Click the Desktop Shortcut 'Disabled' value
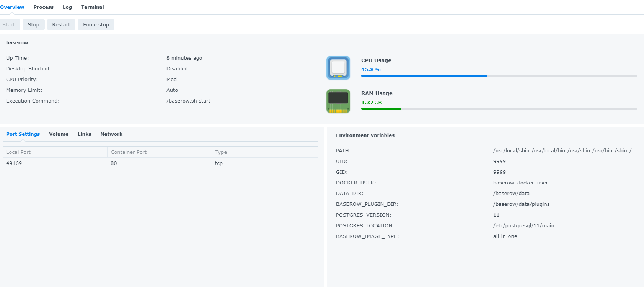The image size is (644, 287). coord(177,68)
